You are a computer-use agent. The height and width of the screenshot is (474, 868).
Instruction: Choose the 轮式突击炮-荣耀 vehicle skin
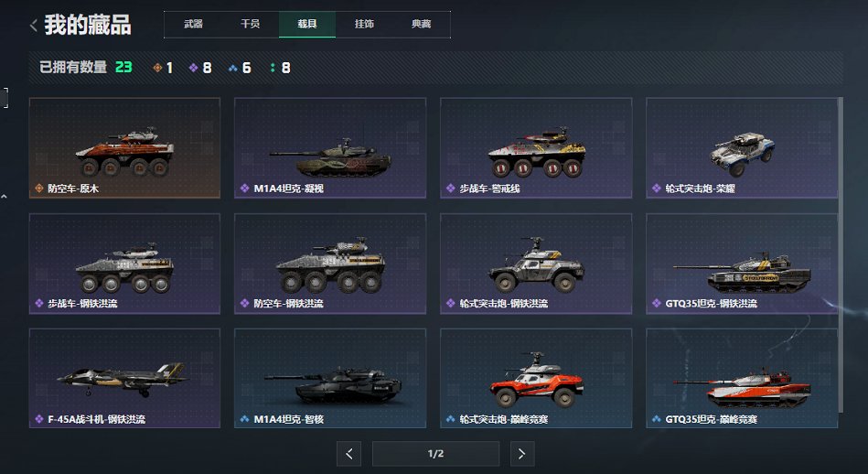coord(742,148)
